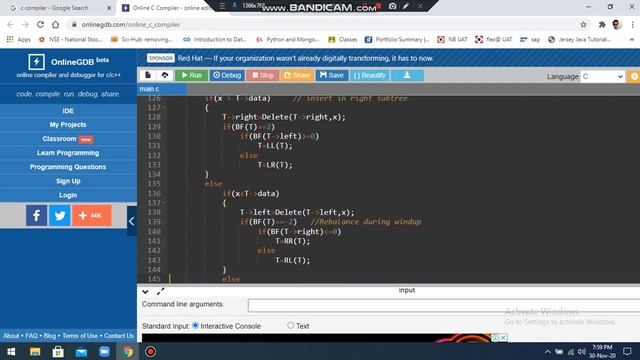
Task: Select Interactive Console radio button
Action: (196, 325)
